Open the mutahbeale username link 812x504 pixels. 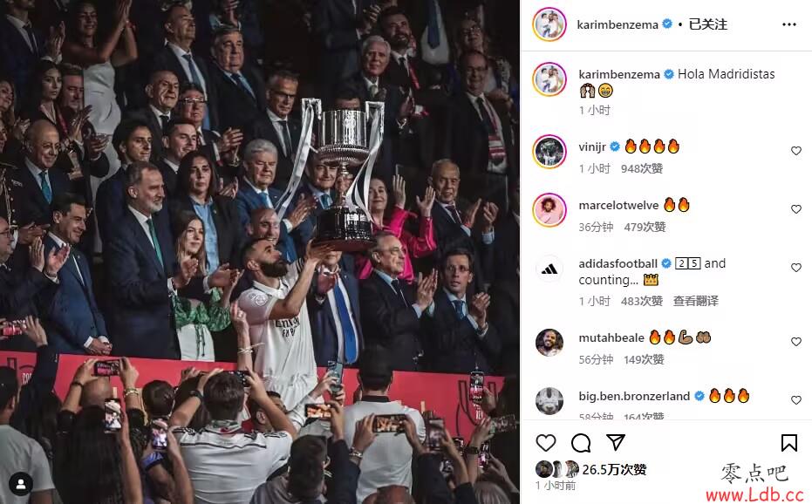pyautogui.click(x=611, y=338)
